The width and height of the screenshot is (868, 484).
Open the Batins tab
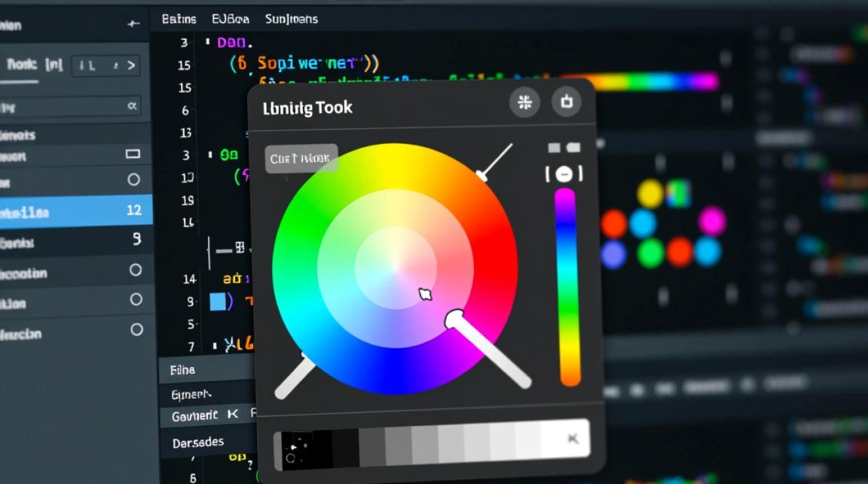(179, 19)
